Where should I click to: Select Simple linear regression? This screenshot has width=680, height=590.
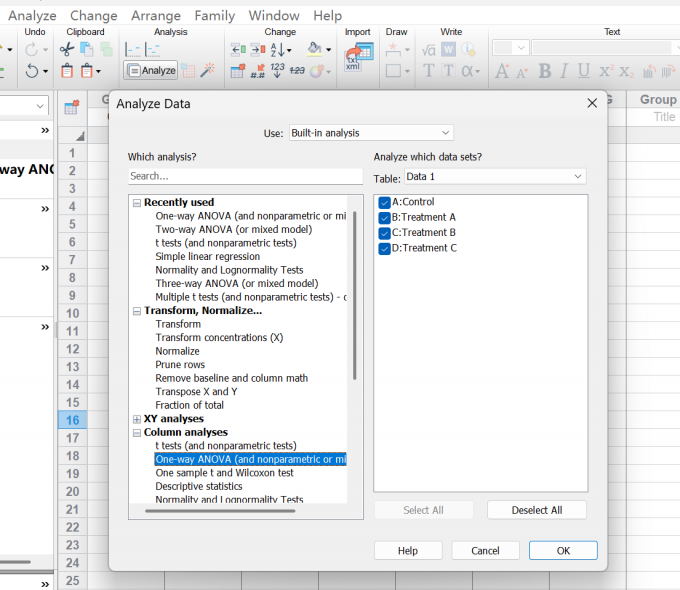pyautogui.click(x=208, y=256)
